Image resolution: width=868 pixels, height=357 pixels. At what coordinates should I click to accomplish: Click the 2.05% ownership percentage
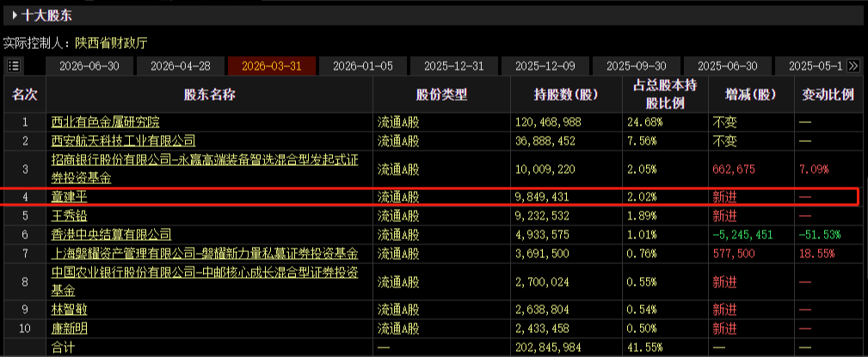click(641, 169)
